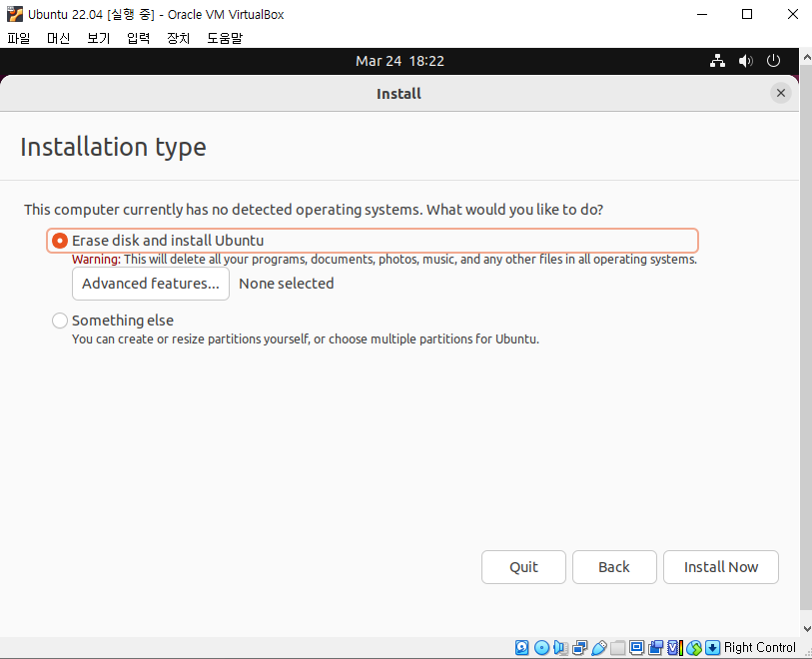The height and width of the screenshot is (659, 812).
Task: Click the VirtualBox app icon in title bar
Action: pos(15,14)
